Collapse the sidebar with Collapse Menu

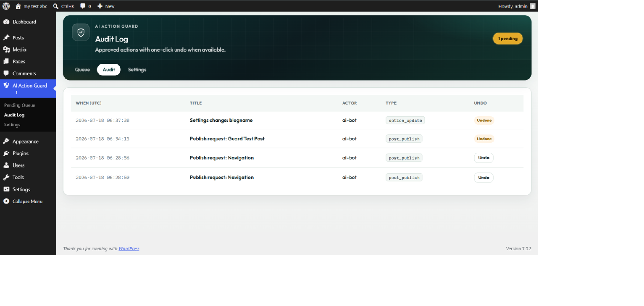coord(23,201)
